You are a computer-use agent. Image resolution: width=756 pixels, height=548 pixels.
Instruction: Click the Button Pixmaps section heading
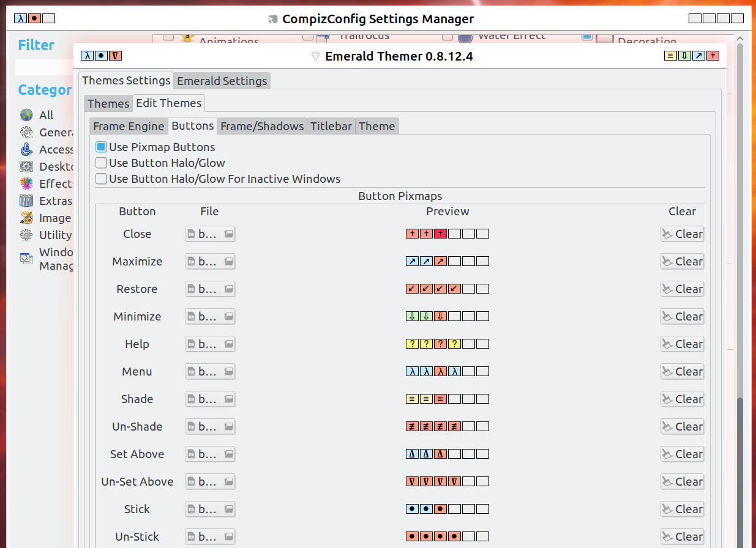pos(400,196)
